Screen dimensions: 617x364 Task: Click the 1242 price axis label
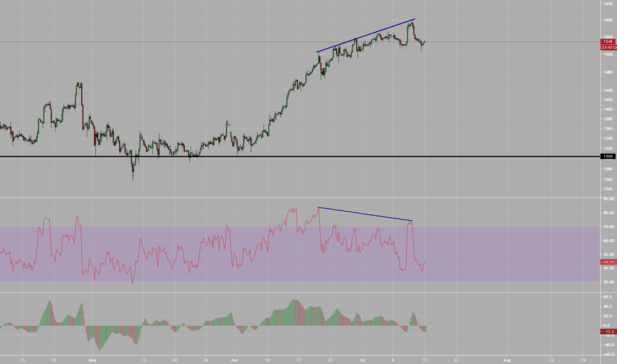608,189
